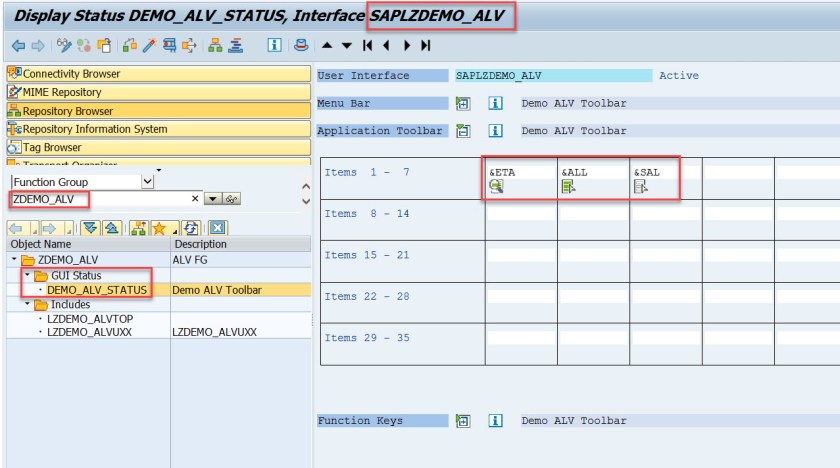Click the star Favorites icon in tree toolbar
Screen dimensions: 840x468
point(159,229)
